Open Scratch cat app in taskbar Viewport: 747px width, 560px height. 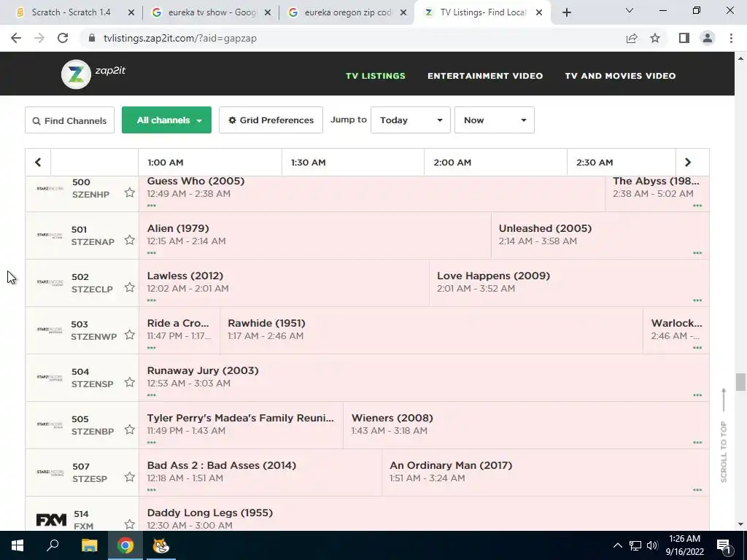click(160, 545)
